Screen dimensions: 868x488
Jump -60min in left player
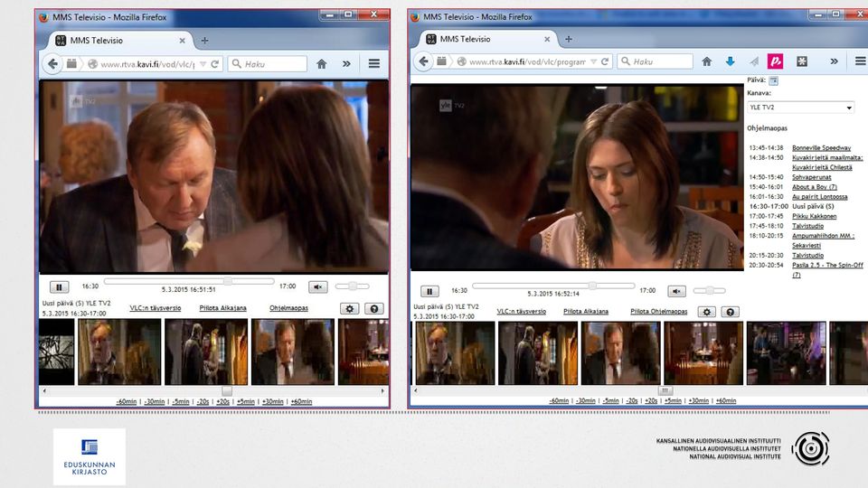127,401
